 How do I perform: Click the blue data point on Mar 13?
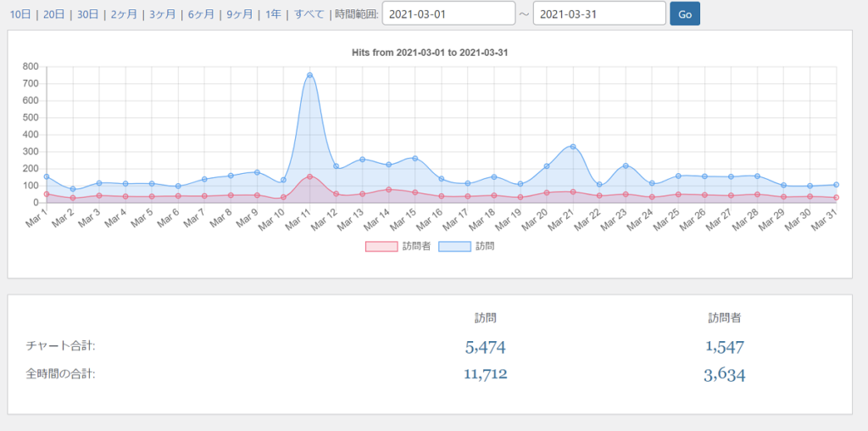tap(362, 160)
